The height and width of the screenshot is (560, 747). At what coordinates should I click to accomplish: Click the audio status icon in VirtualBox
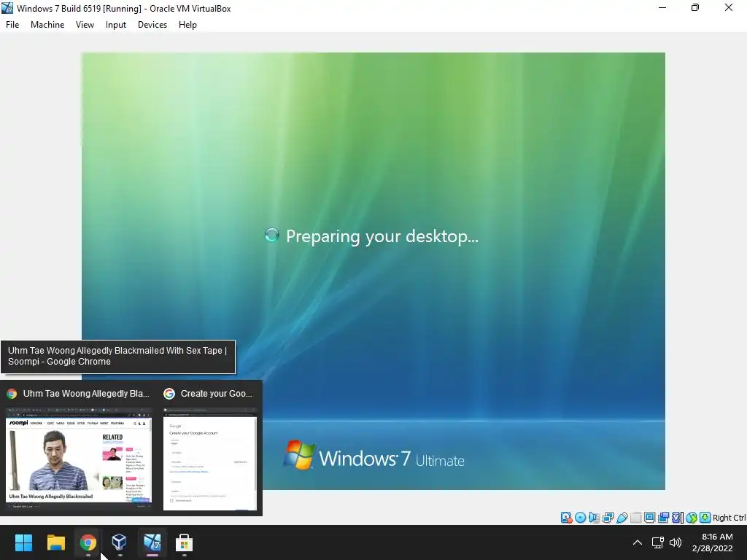coord(594,518)
